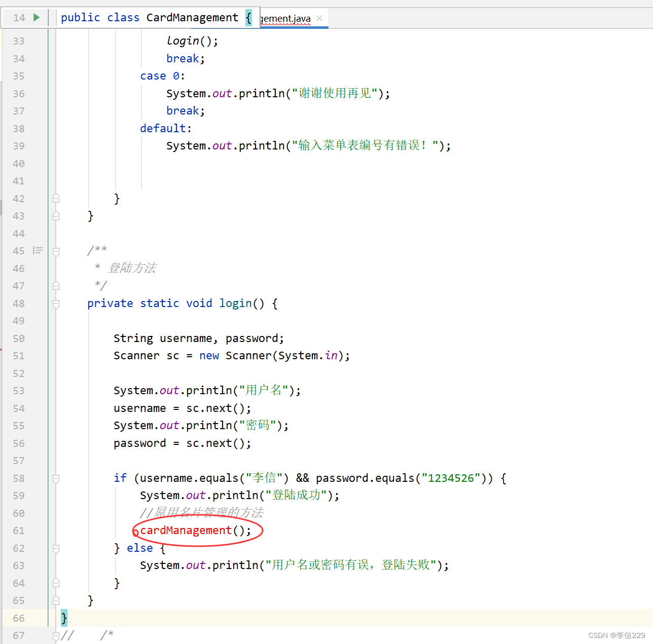This screenshot has width=653, height=644.
Task: Click 'private static void login() {' declaration
Action: 183,304
